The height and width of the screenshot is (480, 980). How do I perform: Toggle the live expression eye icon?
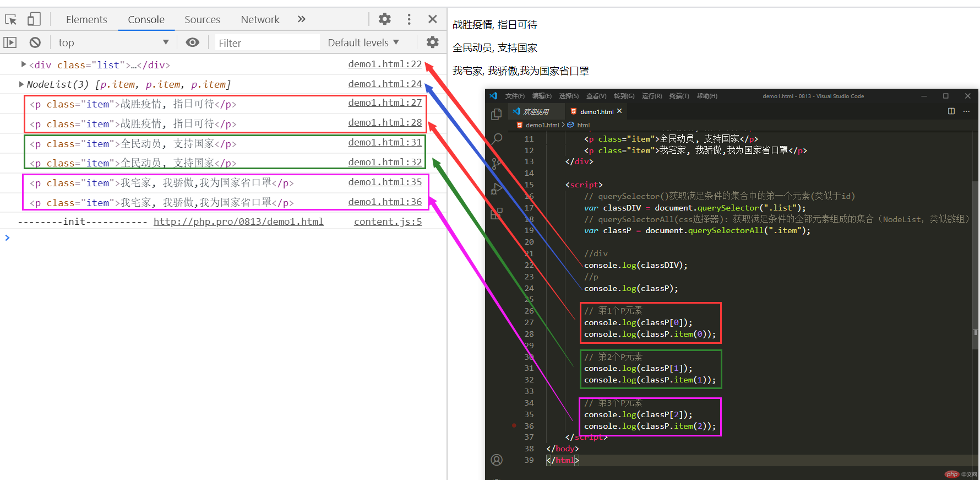click(192, 42)
